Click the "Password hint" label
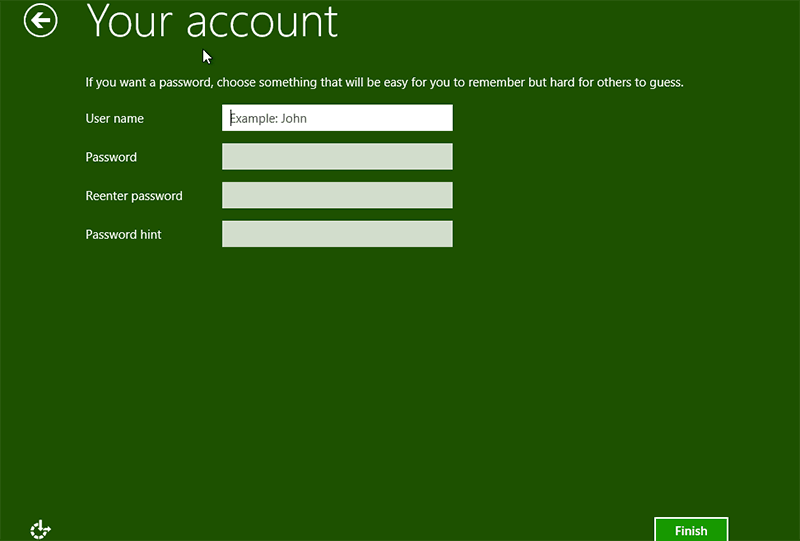Viewport: 800px width, 541px height. coord(123,235)
